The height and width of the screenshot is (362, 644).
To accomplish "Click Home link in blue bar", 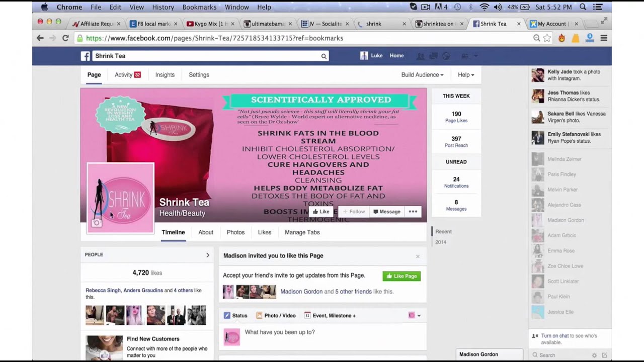I will point(396,56).
